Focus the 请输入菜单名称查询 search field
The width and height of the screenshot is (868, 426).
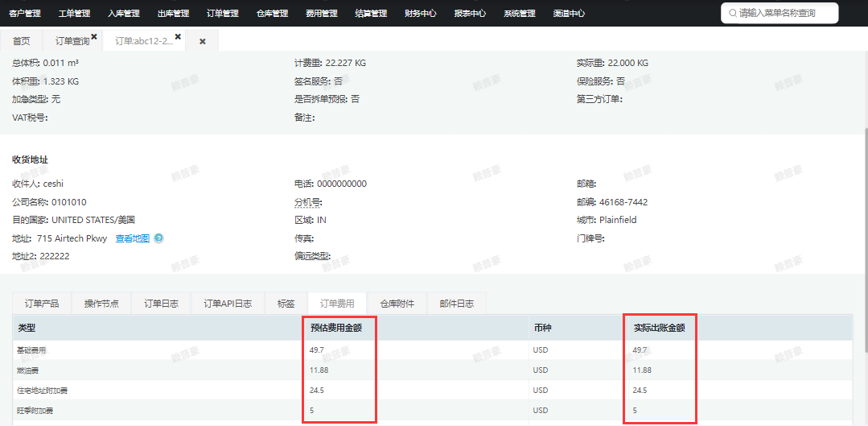point(780,14)
